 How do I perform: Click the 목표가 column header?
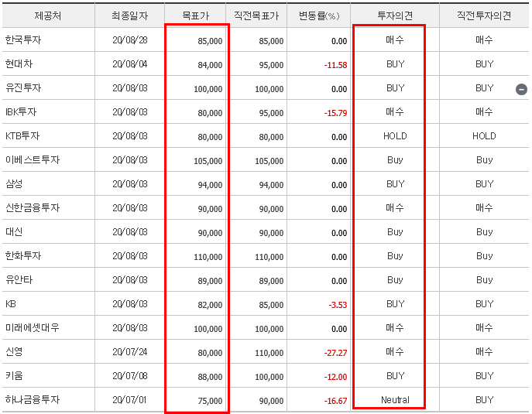coord(195,15)
